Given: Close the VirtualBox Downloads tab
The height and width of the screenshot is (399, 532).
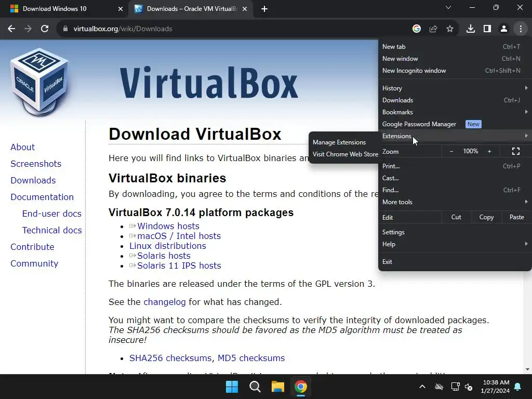Looking at the screenshot, I should (244, 9).
